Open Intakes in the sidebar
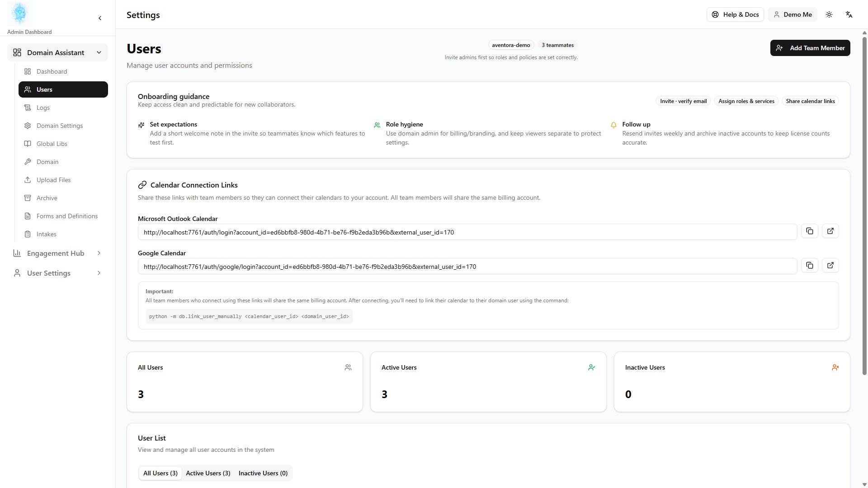 click(63, 234)
